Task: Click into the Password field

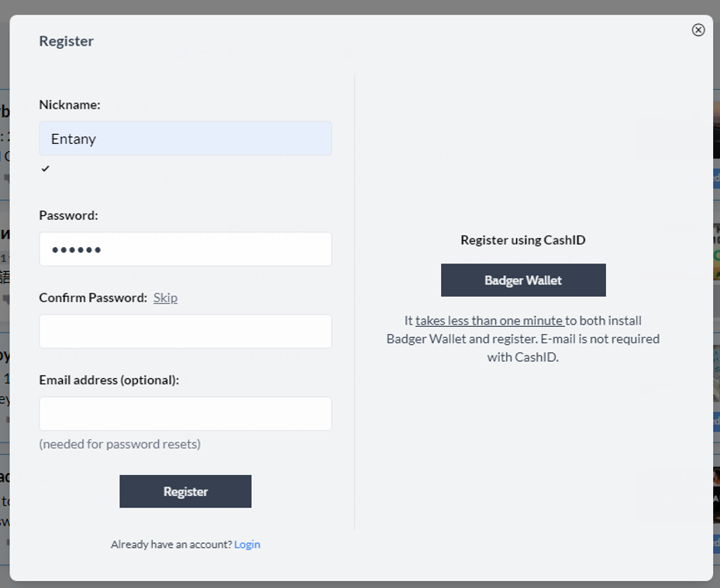Action: coord(185,249)
